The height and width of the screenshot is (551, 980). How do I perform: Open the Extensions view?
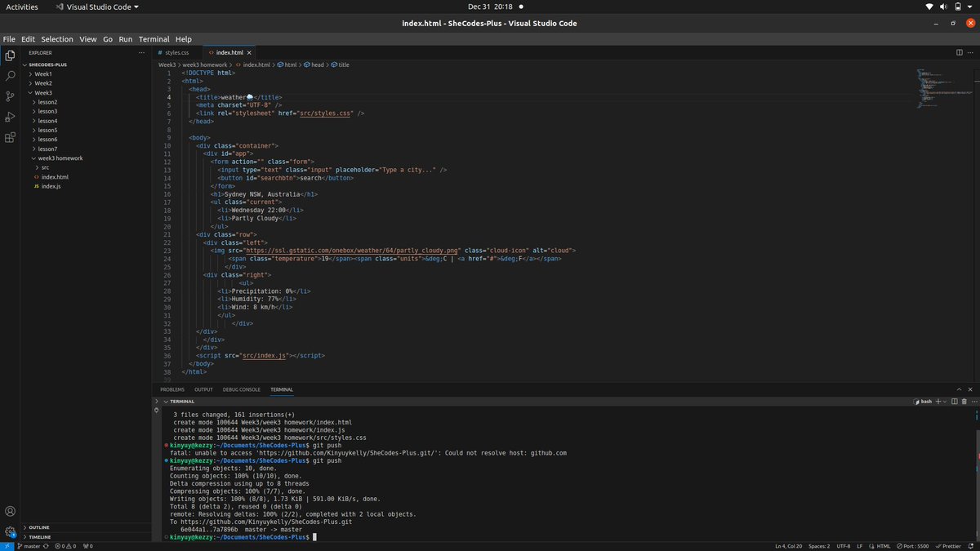coord(10,137)
